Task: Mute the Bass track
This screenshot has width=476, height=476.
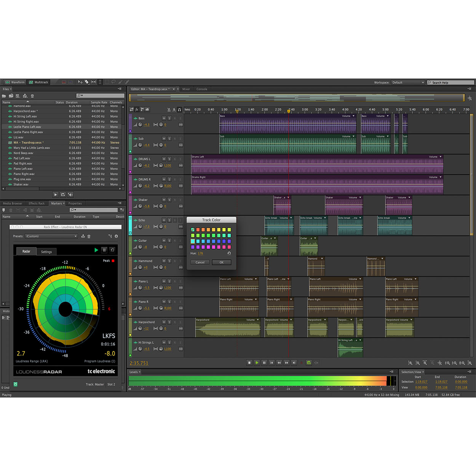Action: tap(164, 118)
